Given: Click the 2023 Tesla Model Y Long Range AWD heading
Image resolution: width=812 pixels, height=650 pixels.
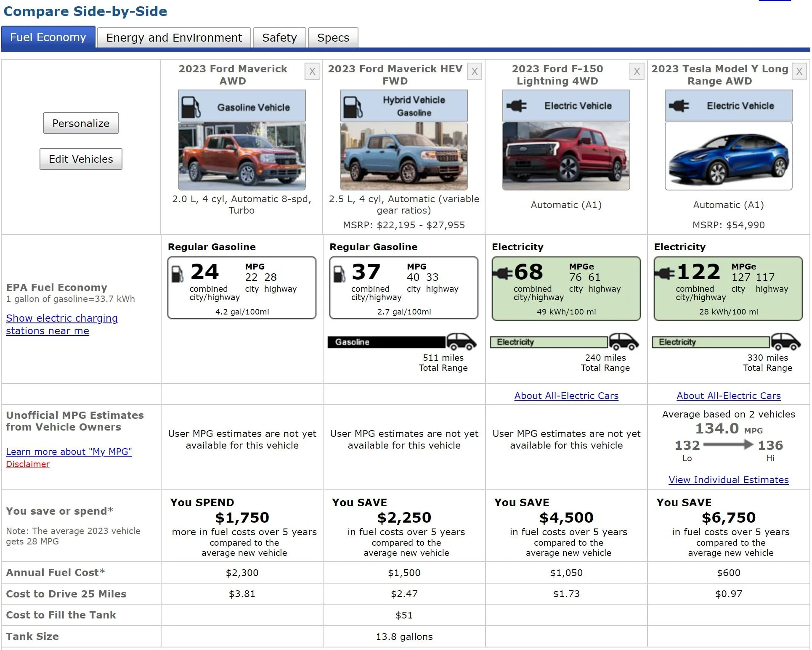Looking at the screenshot, I should tap(720, 75).
